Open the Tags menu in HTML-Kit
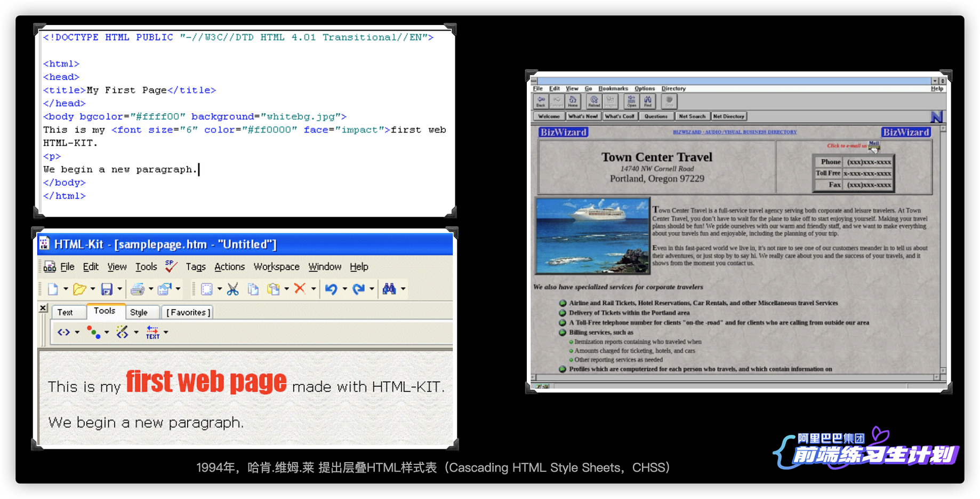The image size is (980, 499). tap(196, 266)
